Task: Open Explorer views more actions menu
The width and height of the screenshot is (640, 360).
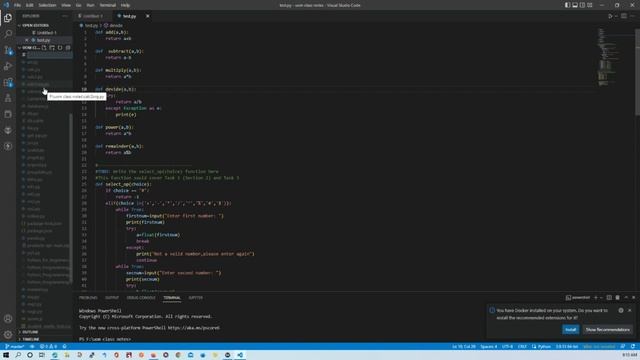Action: click(x=65, y=16)
